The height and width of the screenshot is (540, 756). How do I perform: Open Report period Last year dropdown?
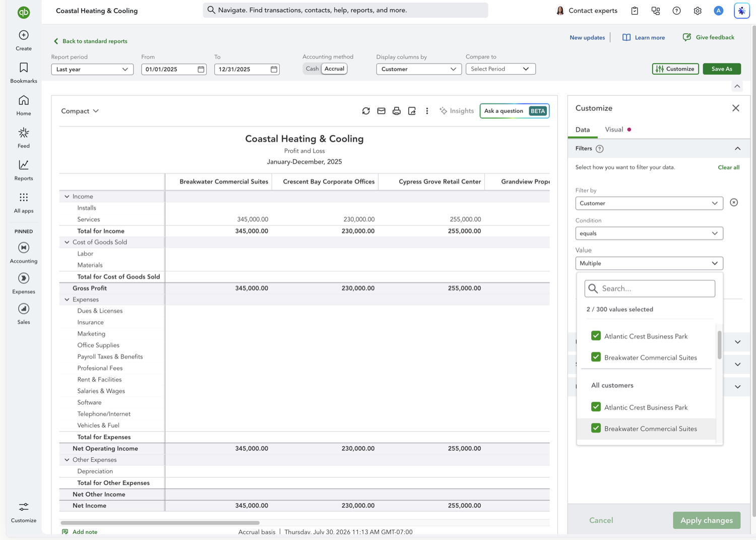tap(92, 69)
